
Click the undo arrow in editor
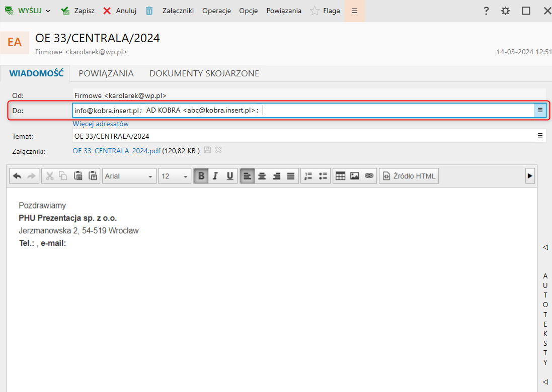point(17,176)
